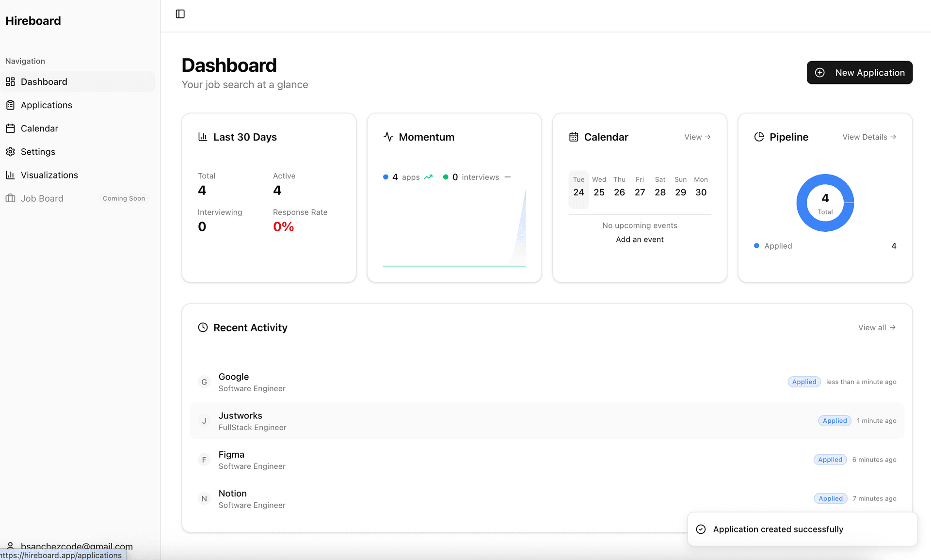Toggle the sidebar collapse icon

[180, 14]
